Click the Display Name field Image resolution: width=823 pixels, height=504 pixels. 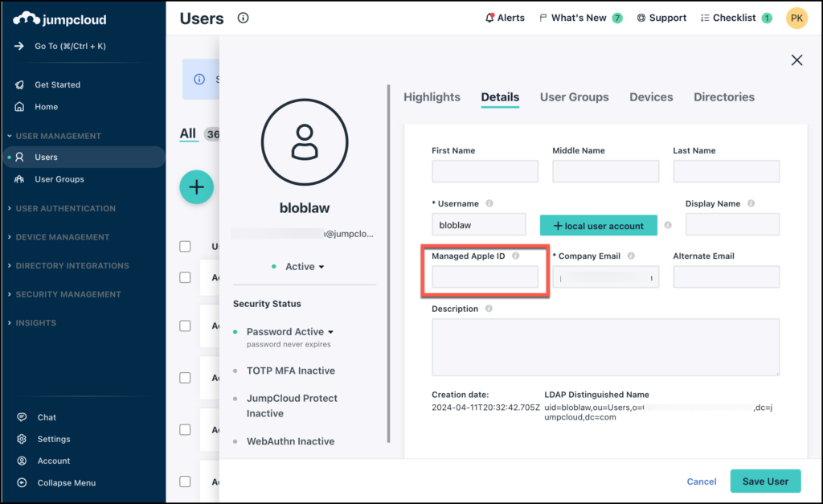pos(732,225)
